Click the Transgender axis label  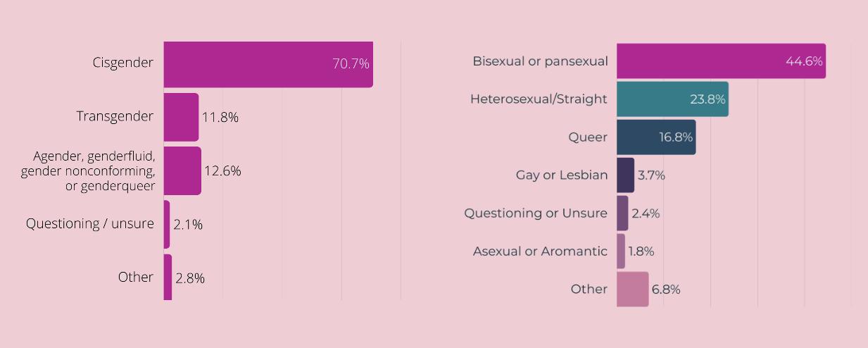tap(115, 116)
